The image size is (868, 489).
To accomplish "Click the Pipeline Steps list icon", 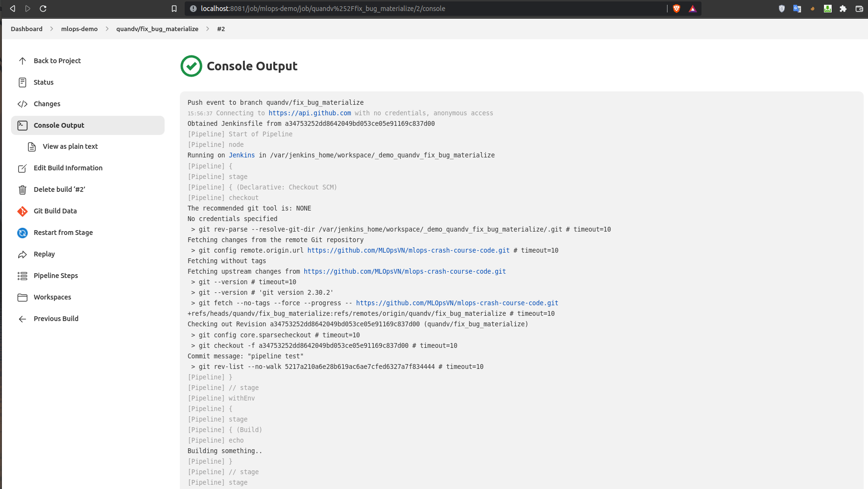I will (22, 276).
